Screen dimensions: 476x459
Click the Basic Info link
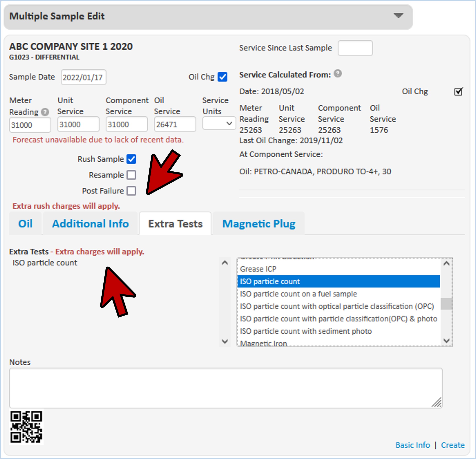point(413,445)
